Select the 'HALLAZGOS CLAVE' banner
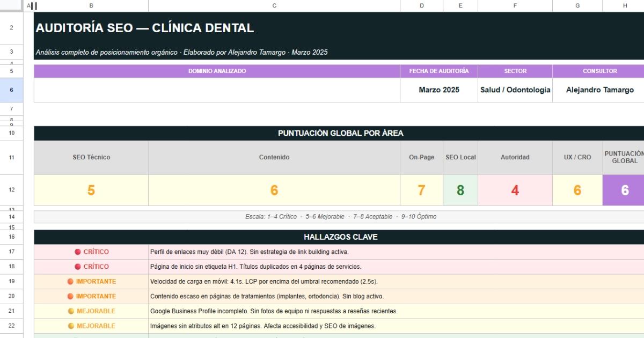Image resolution: width=644 pixels, height=338 pixels. click(x=340, y=237)
